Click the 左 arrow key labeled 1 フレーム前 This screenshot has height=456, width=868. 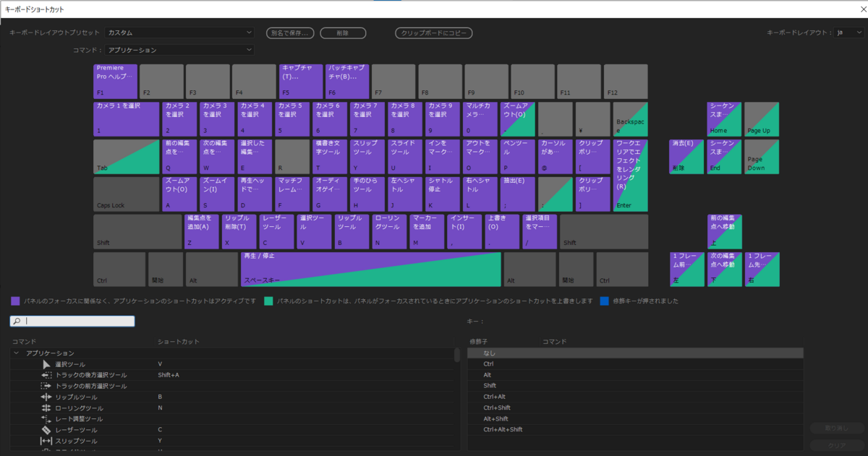tap(687, 269)
